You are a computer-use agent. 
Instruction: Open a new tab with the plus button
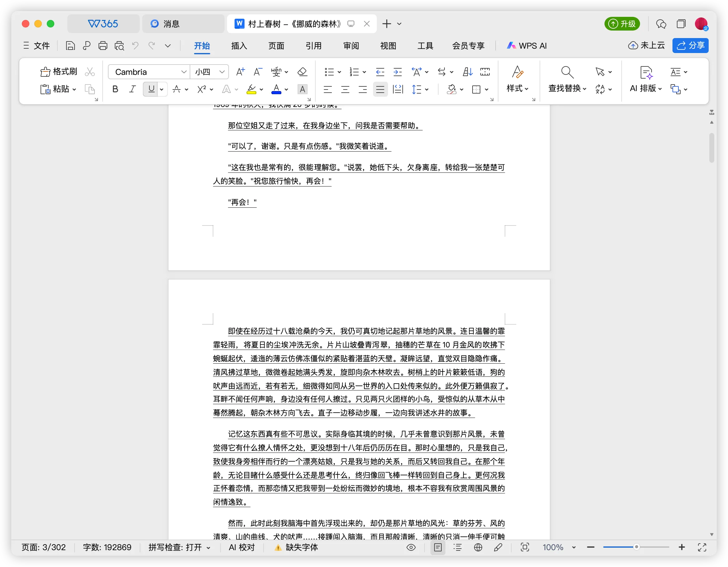point(387,24)
